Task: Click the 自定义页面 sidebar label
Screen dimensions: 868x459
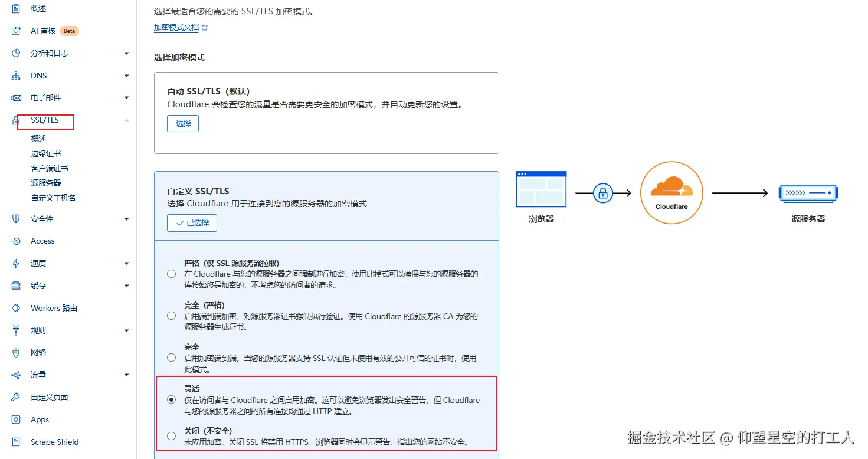Action: 50,397
